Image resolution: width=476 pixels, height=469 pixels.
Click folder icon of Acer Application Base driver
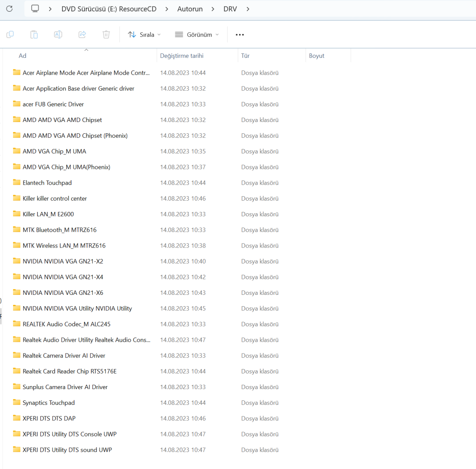(16, 88)
